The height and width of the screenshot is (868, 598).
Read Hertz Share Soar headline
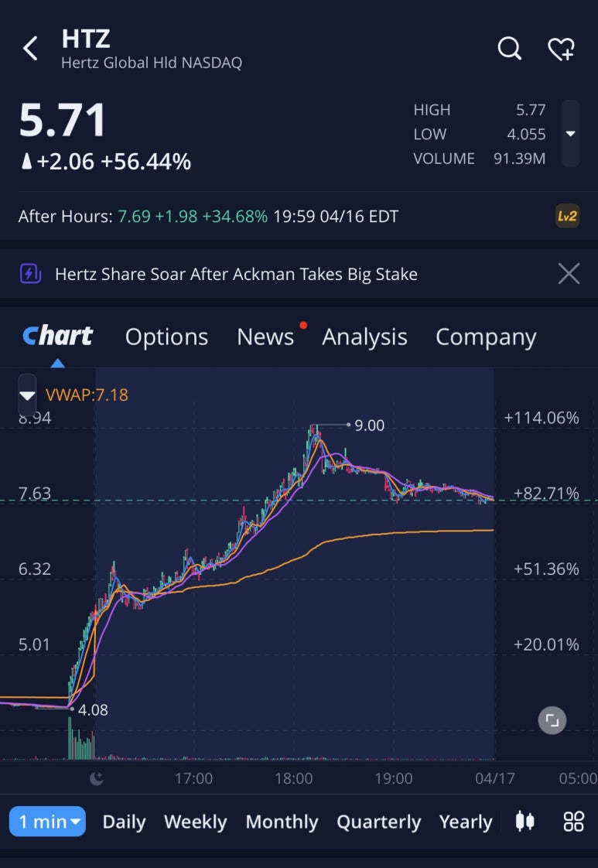[x=237, y=274]
